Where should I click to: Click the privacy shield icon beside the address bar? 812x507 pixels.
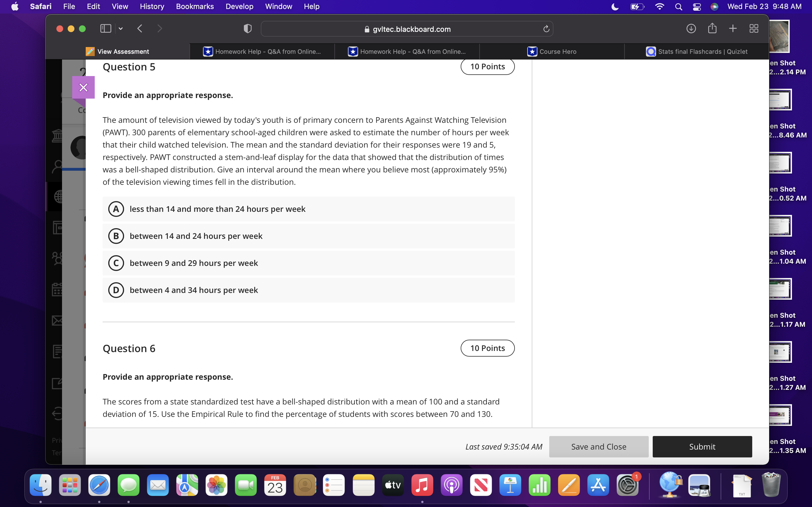247,28
